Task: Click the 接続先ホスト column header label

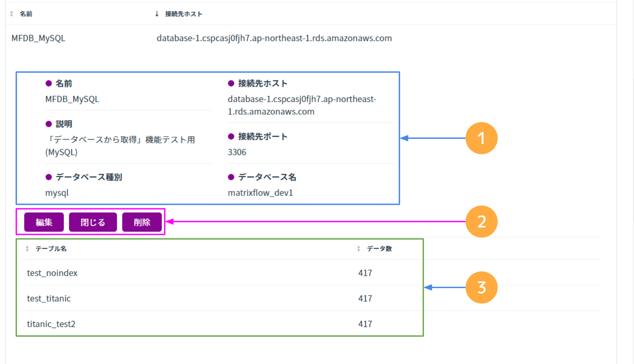Action: [x=184, y=14]
